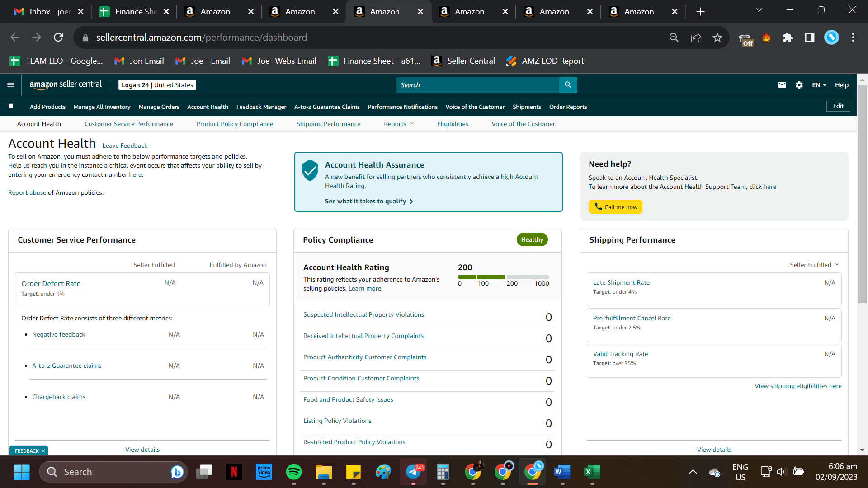Viewport: 868px width, 488px height.
Task: Open the messages envelope icon
Action: tap(782, 85)
